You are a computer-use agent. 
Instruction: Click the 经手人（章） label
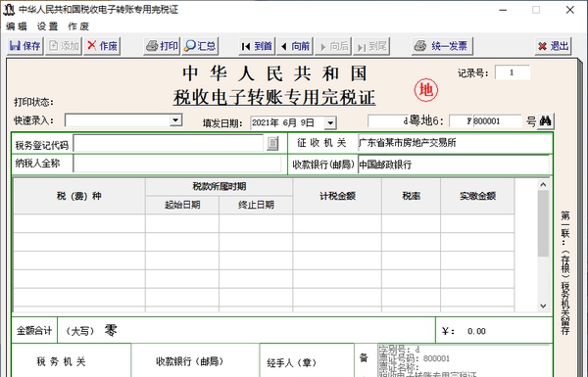pos(292,362)
